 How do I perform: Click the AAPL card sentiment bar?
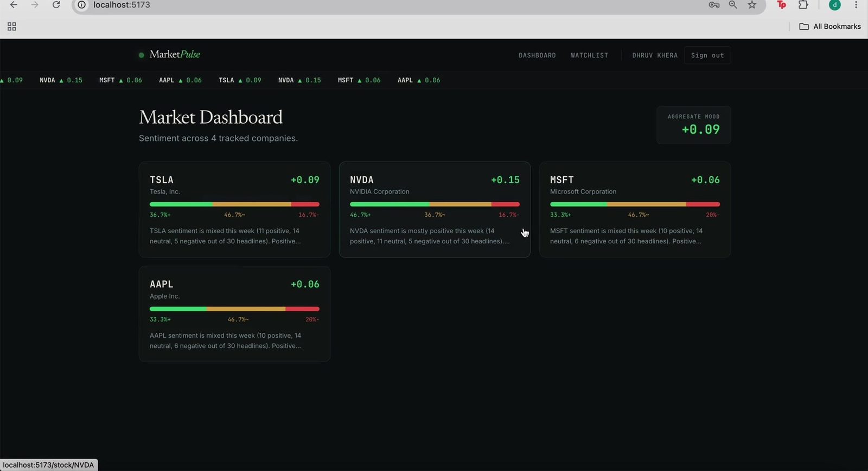(234, 309)
